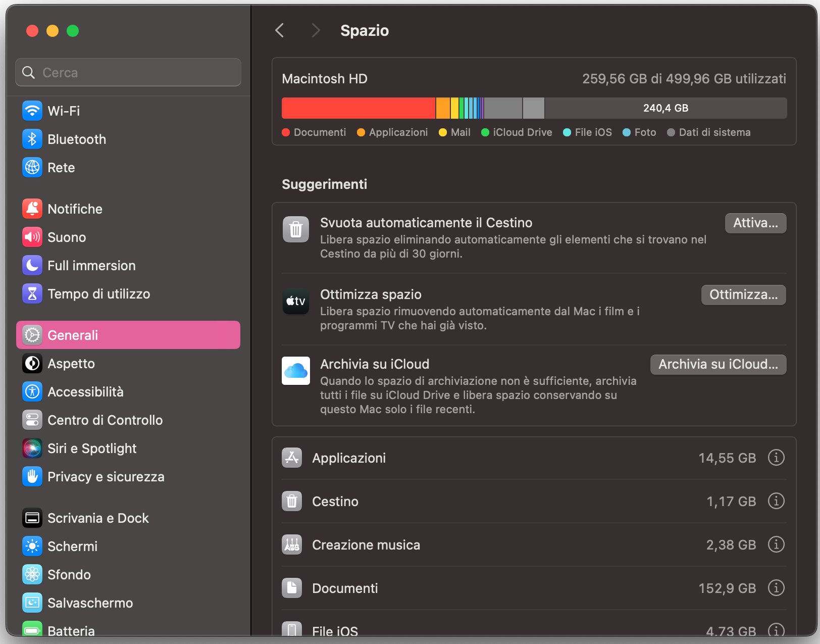Image resolution: width=820 pixels, height=644 pixels.
Task: Go back using the left chevron
Action: click(280, 31)
